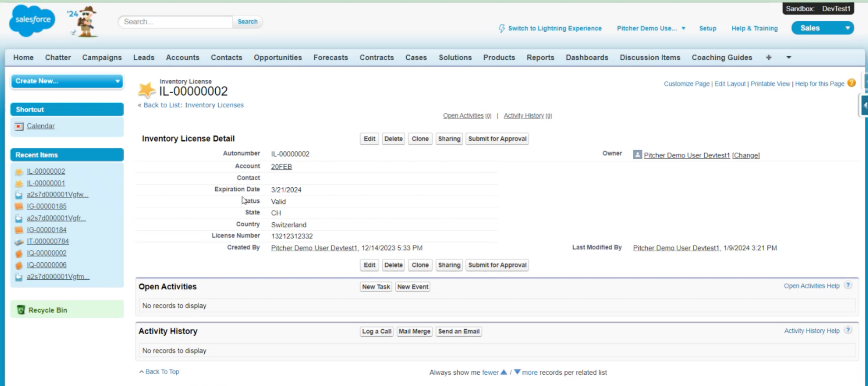Open the Sales app menu dropdown
The width and height of the screenshot is (868, 386).
847,28
